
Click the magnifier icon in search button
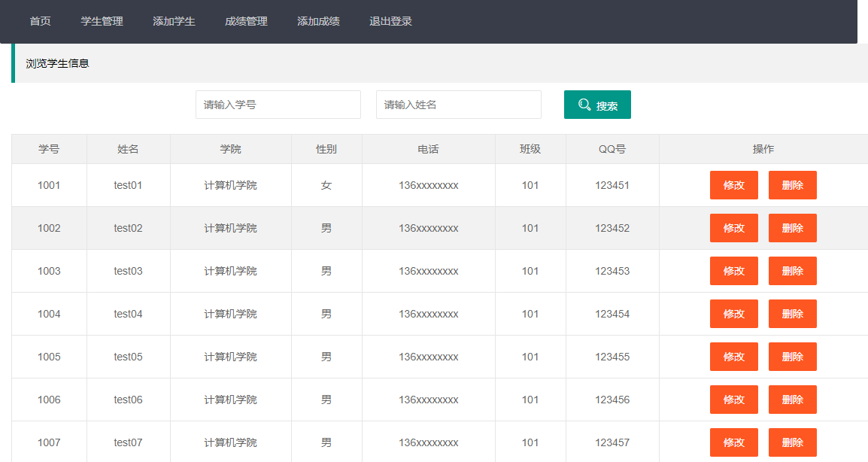(584, 105)
